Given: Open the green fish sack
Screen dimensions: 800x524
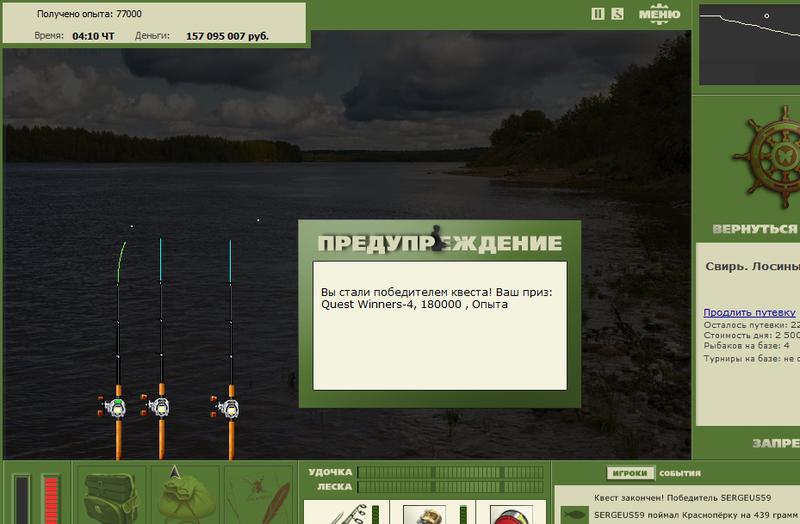Looking at the screenshot, I should (185, 495).
